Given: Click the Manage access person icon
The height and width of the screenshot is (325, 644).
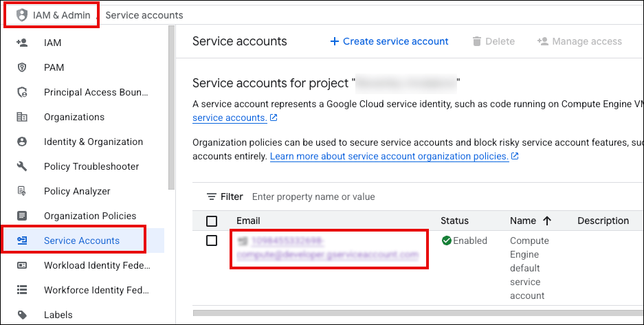Looking at the screenshot, I should [542, 41].
